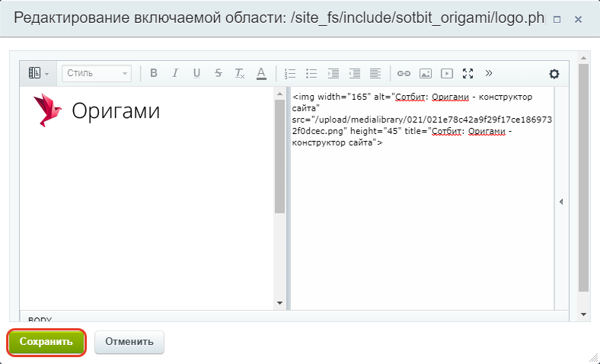Open the text alignment options

pyautogui.click(x=375, y=73)
